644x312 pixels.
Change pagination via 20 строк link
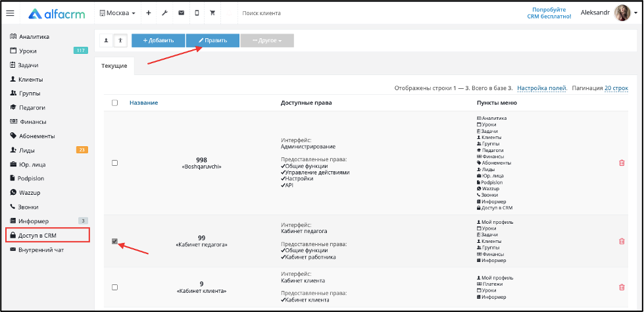(616, 88)
